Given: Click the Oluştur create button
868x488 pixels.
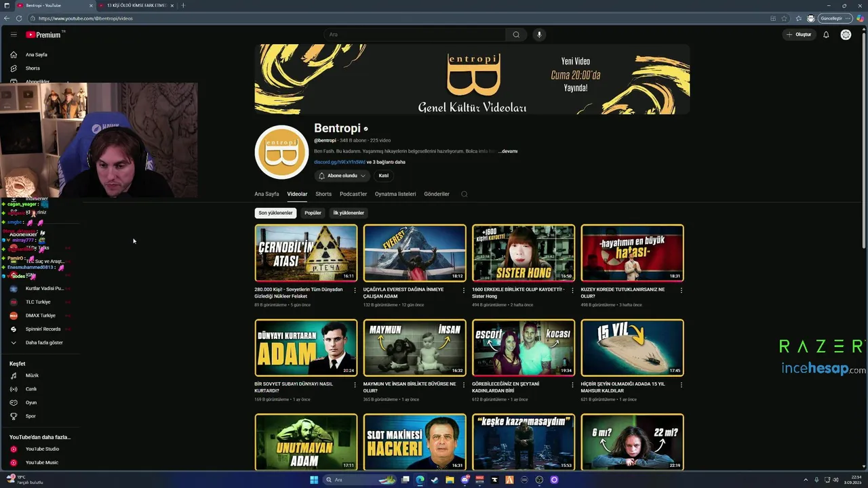Looking at the screenshot, I should click(x=799, y=35).
